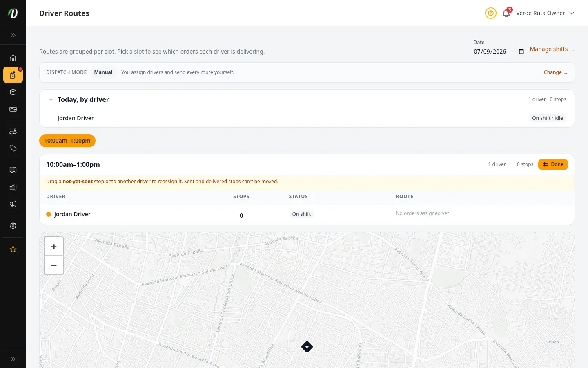Open the products box icon in sidebar
588x368 pixels.
click(13, 92)
